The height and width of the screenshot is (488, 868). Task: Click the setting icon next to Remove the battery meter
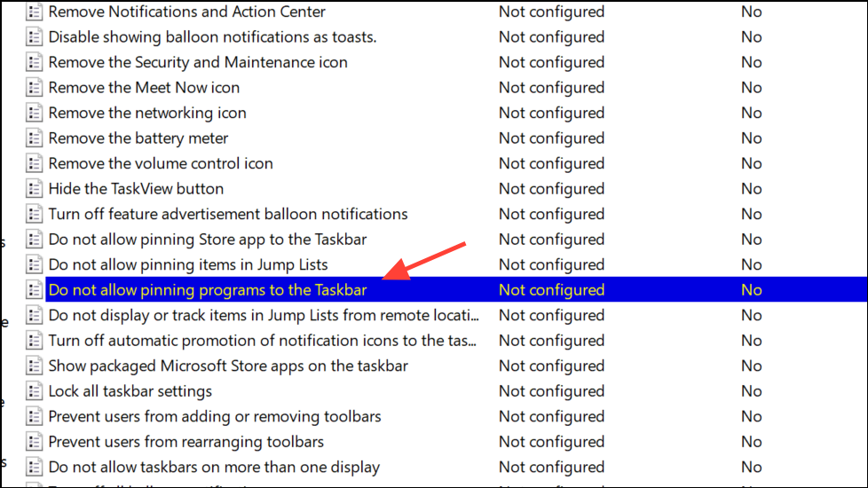(x=35, y=138)
